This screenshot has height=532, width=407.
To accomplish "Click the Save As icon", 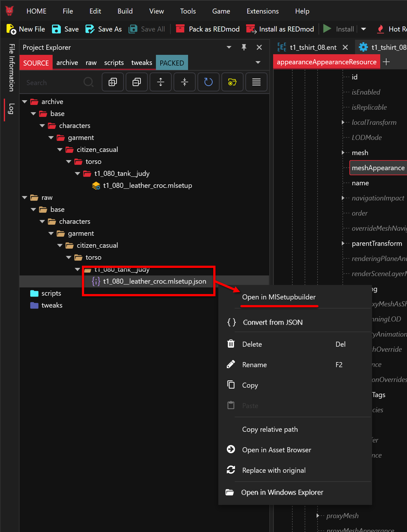I will tap(90, 29).
